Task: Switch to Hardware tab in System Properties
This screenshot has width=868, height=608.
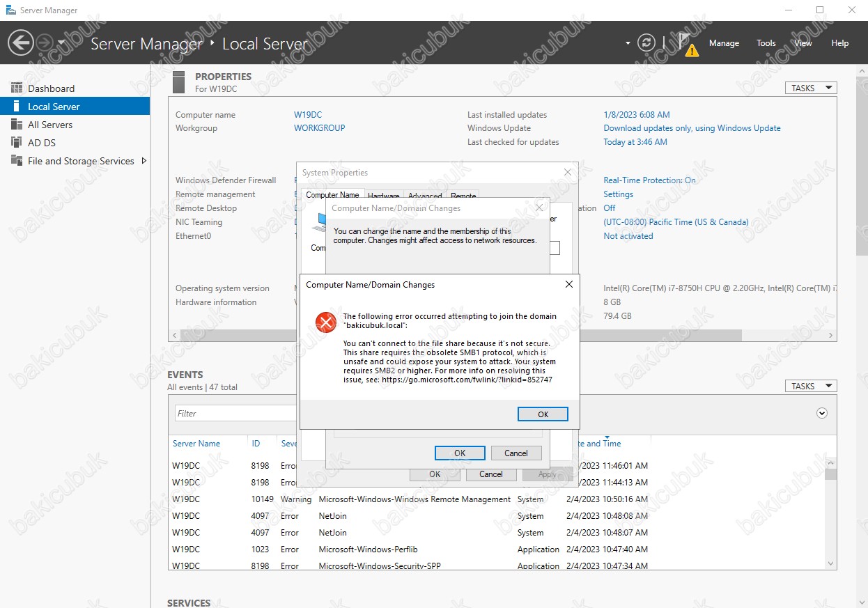Action: pos(383,196)
